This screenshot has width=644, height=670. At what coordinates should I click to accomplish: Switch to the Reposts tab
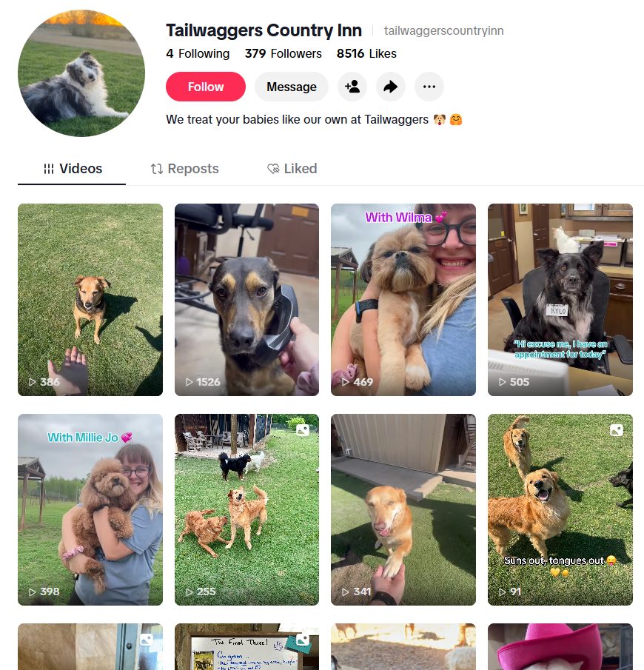184,169
